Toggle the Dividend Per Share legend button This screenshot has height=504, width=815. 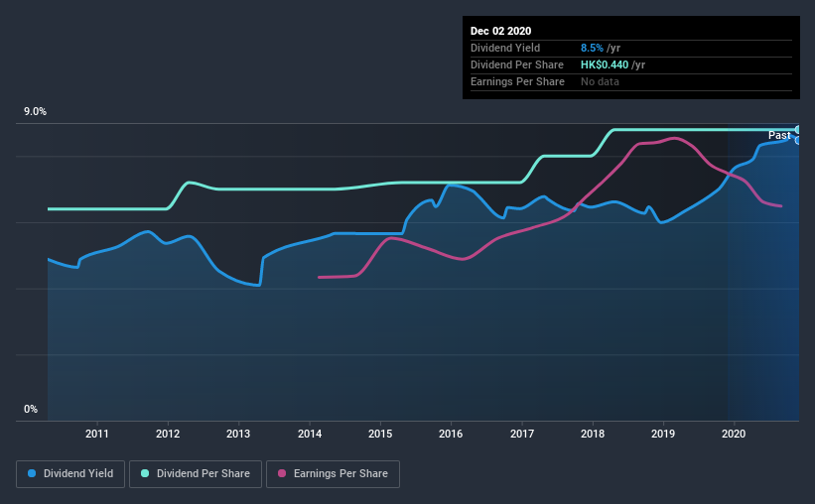pos(196,474)
